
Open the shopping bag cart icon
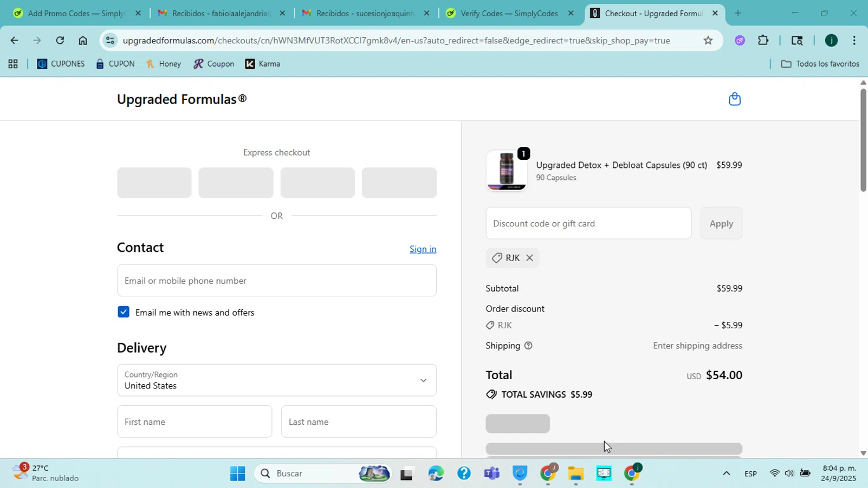click(734, 99)
